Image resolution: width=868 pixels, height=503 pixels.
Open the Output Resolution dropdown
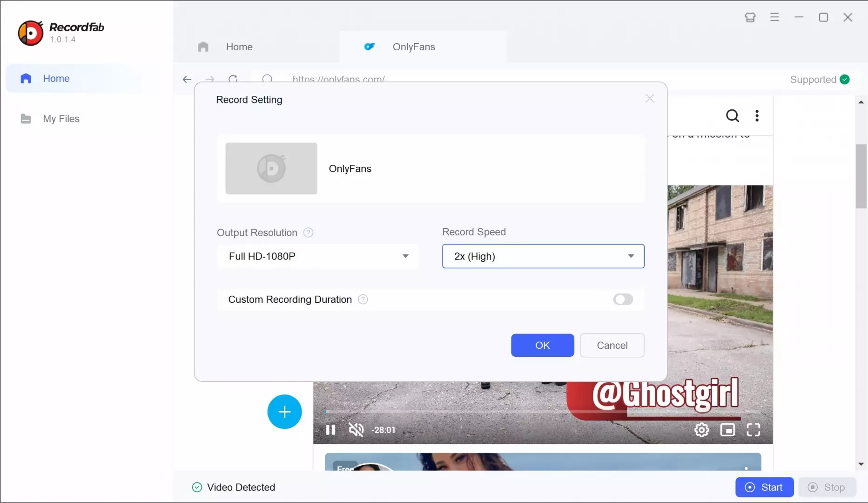pos(318,256)
